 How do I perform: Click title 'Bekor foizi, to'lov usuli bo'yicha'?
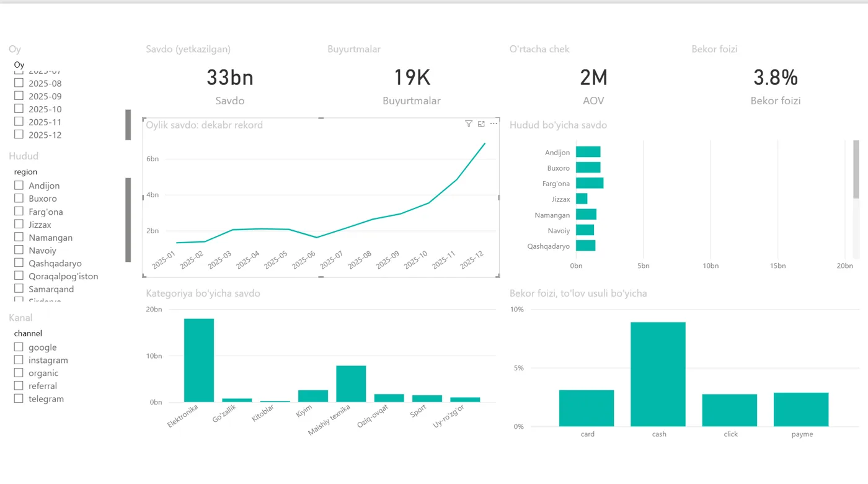coord(578,294)
